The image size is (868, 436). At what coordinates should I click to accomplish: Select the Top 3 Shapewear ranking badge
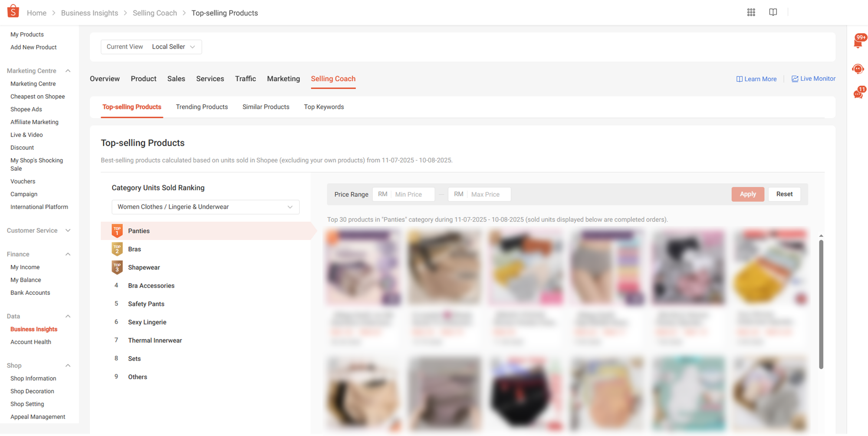[117, 268]
